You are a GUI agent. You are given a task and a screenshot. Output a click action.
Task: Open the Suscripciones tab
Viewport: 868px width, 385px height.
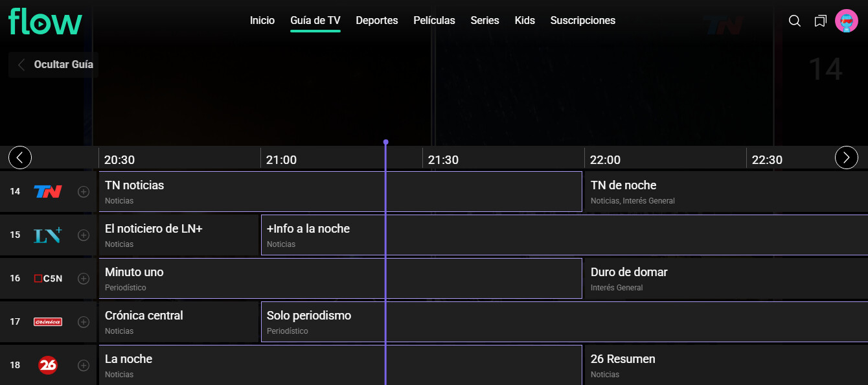coord(583,21)
